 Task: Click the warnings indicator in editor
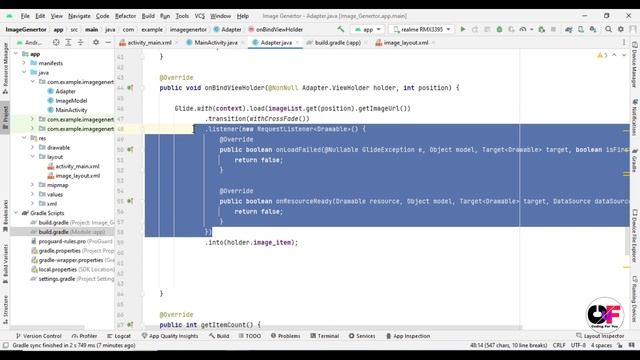602,55
